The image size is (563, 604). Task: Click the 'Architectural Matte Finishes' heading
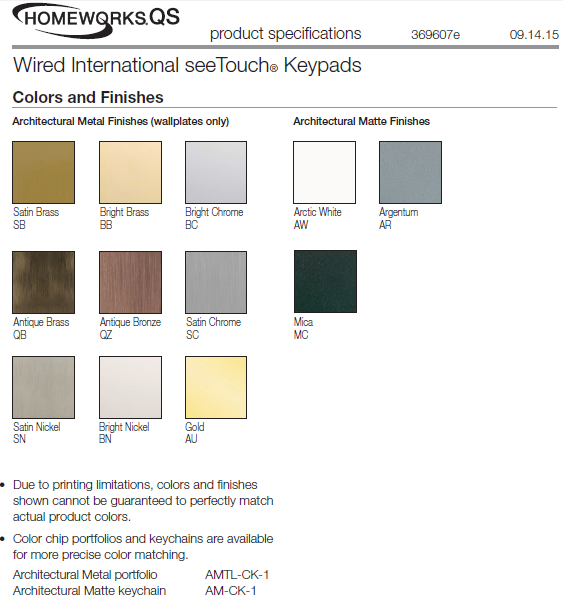(x=362, y=121)
